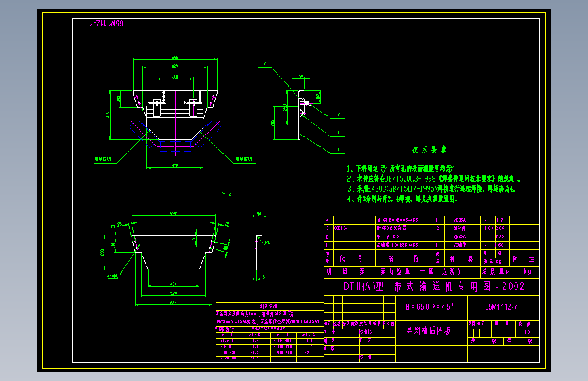This screenshot has height=381, width=588.
Task: Select balloon number 1 leader label in the side view
Action: click(338, 149)
